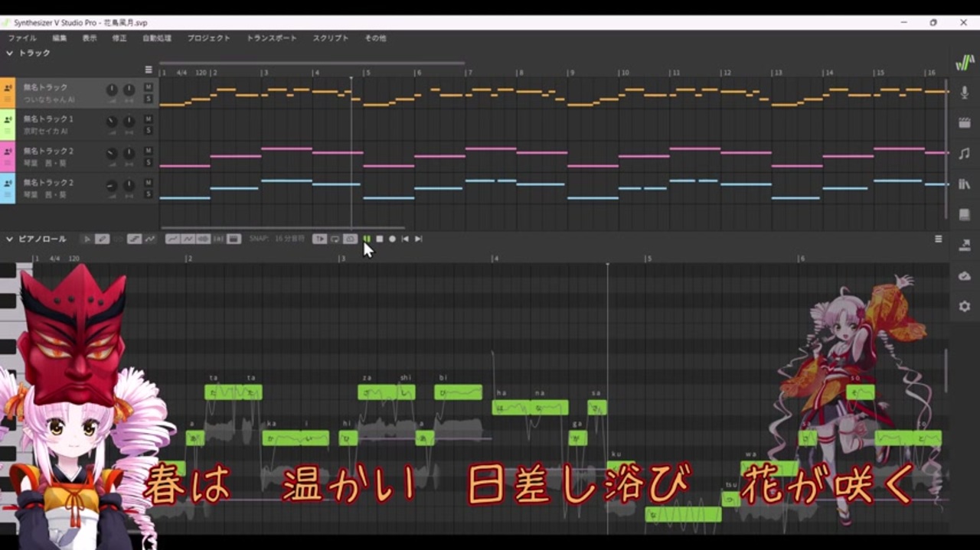Mute the orange ついなちゃん AI track
The height and width of the screenshot is (550, 980).
(149, 87)
